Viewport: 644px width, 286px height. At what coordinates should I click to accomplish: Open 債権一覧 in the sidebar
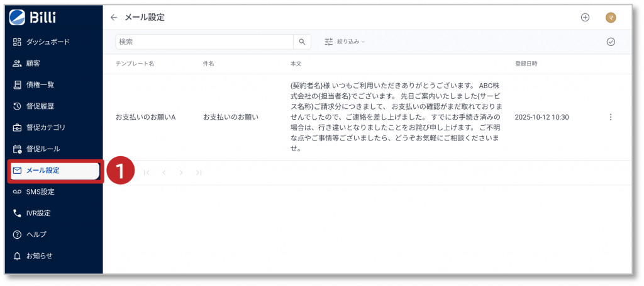(x=41, y=84)
